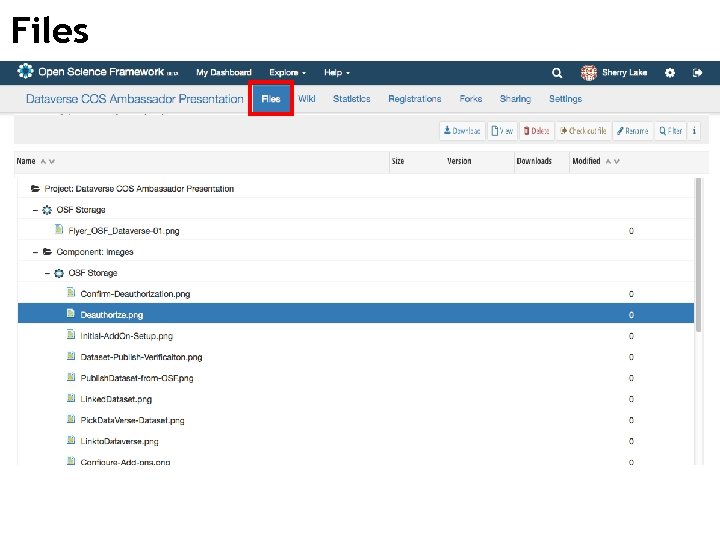Screen dimensions: 720x540
Task: Collapse OSF Storage under Images component
Action: click(47, 273)
